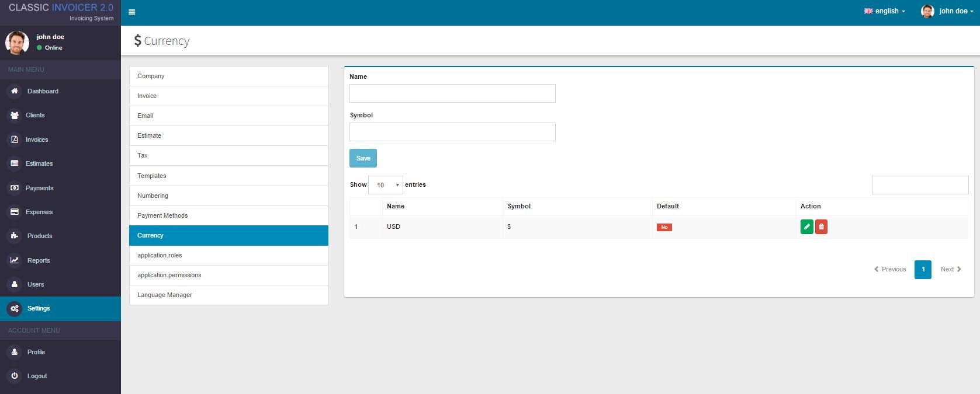Go to Invoices via its document icon
This screenshot has width=980, height=394.
15,140
